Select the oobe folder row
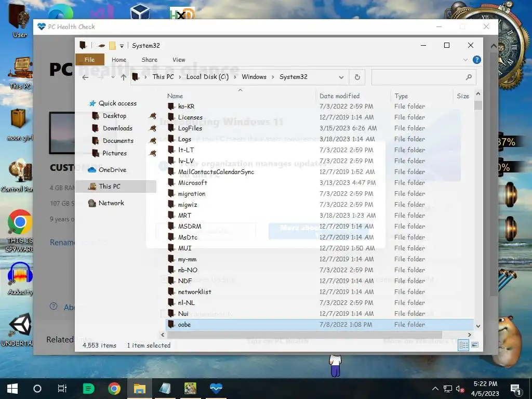 (320, 325)
